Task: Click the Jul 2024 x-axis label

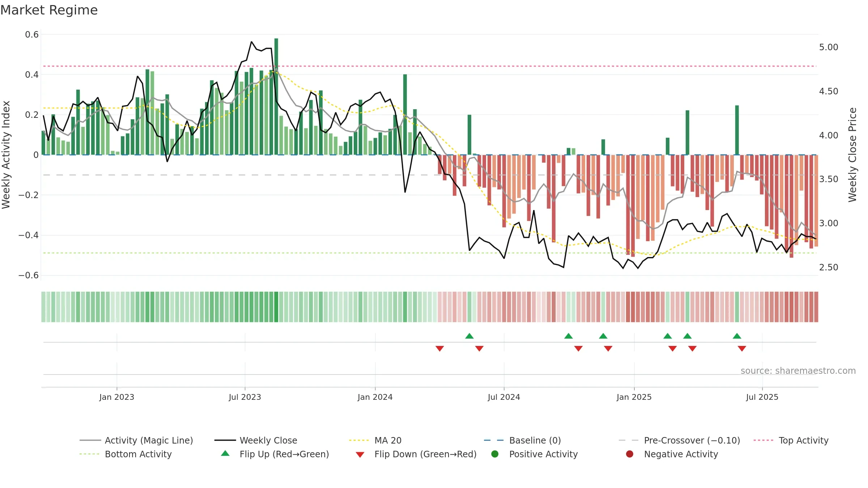Action: coord(504,397)
